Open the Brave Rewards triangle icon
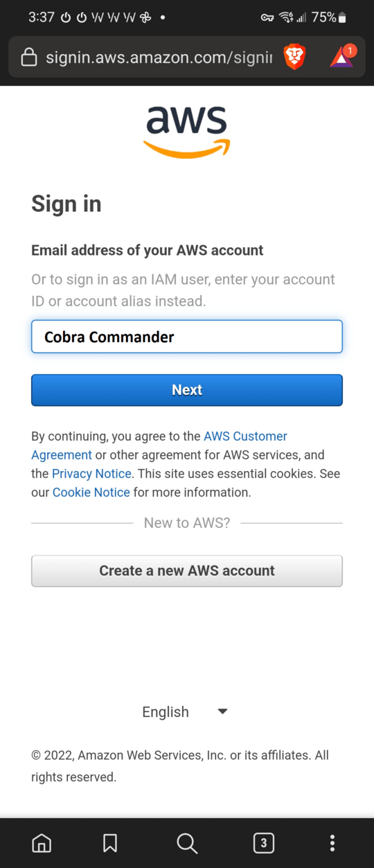Screen dimensions: 374x868 click(x=341, y=56)
